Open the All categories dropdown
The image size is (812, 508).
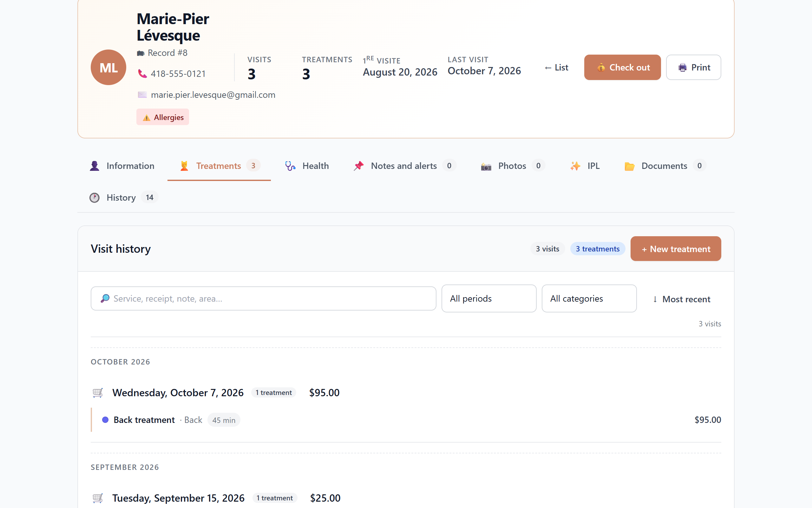point(589,298)
